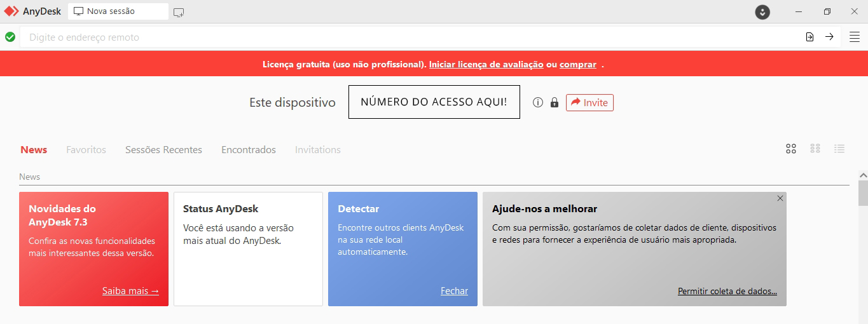
Task: Click the Invite button
Action: [x=589, y=102]
